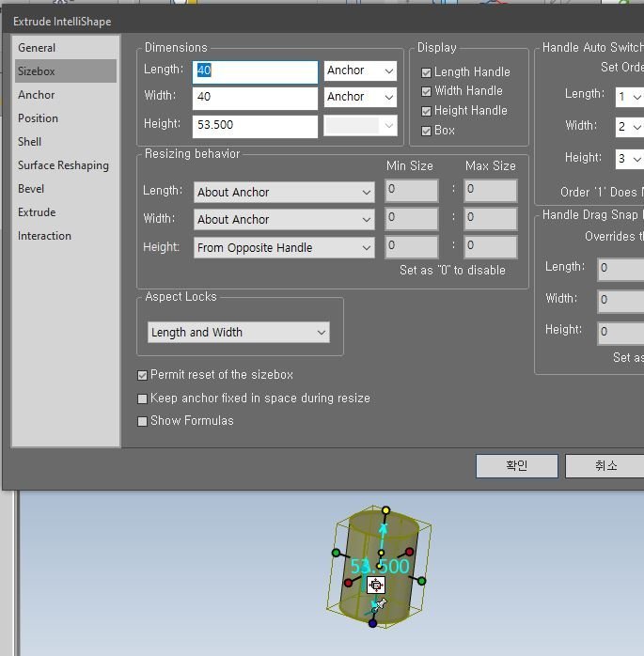Confirm with the 확인 button
The height and width of the screenshot is (656, 644).
(x=517, y=465)
